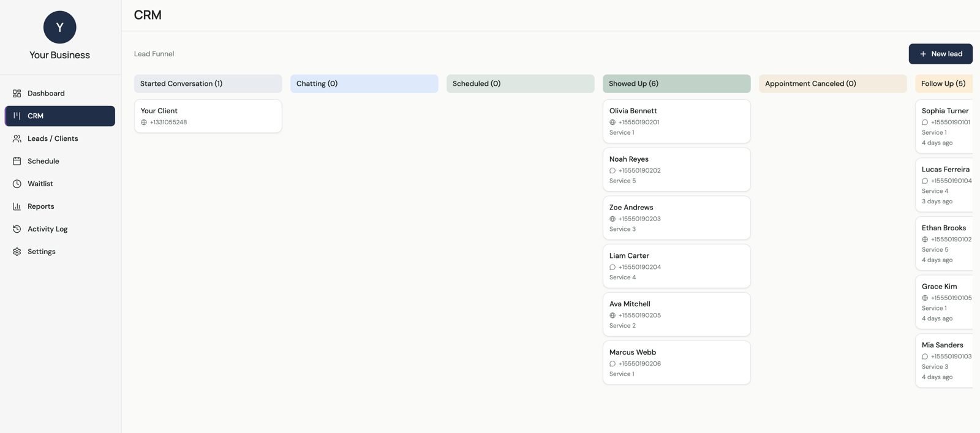Click the Activity Log history icon
The image size is (980, 433).
click(x=17, y=229)
